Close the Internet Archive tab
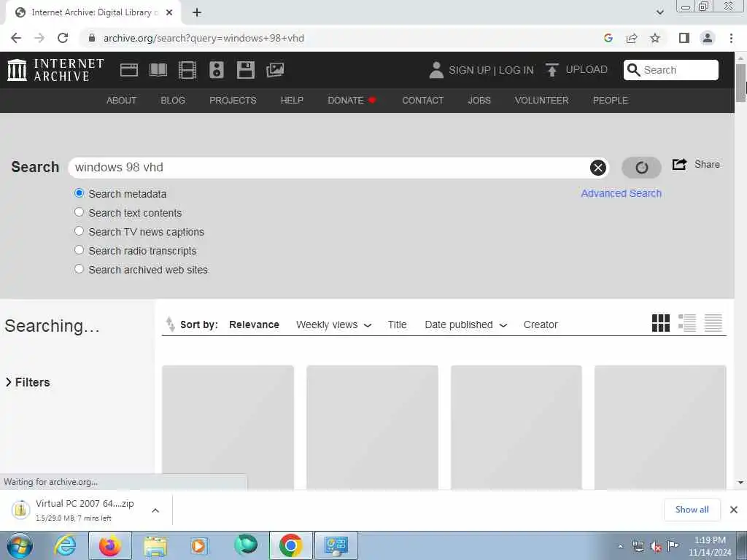747x560 pixels. (x=169, y=12)
